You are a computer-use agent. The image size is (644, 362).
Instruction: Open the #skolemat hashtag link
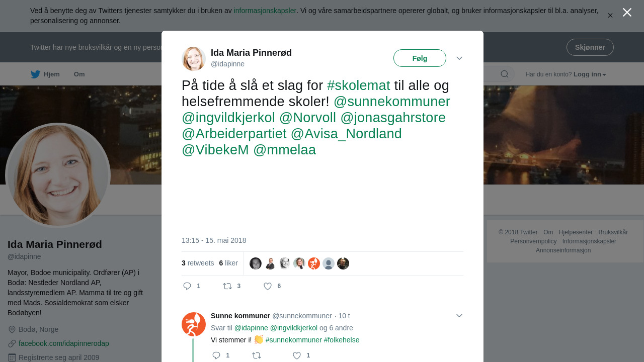(x=359, y=85)
